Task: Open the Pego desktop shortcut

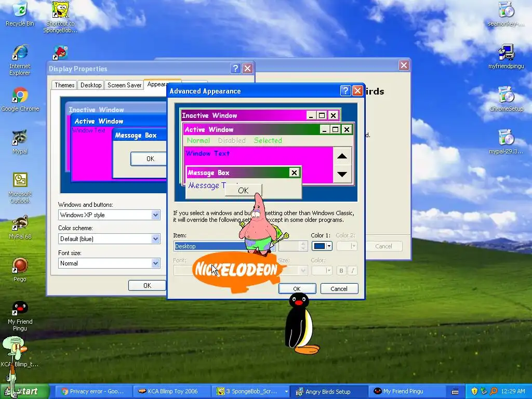Action: [20, 270]
